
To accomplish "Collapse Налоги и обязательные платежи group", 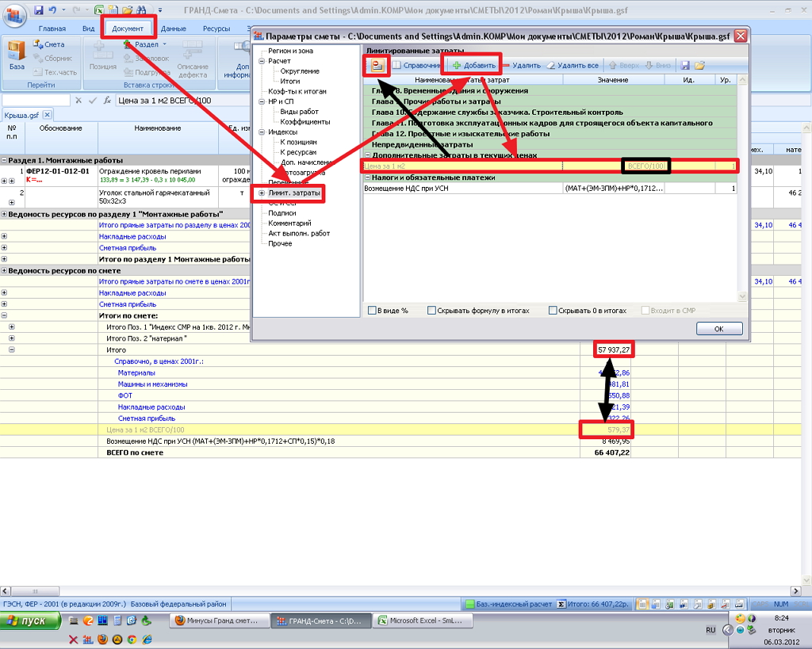I will pos(368,178).
